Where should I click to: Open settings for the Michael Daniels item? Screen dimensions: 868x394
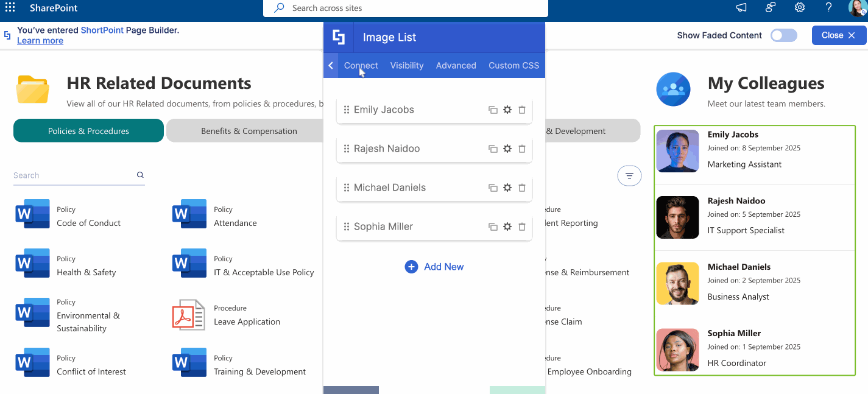click(507, 188)
